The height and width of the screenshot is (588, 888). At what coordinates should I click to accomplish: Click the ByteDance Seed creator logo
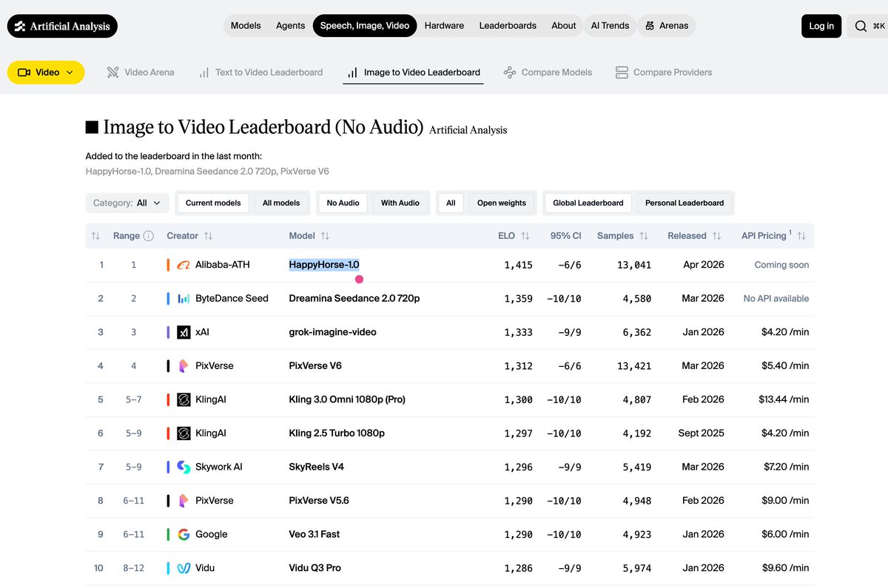(184, 299)
